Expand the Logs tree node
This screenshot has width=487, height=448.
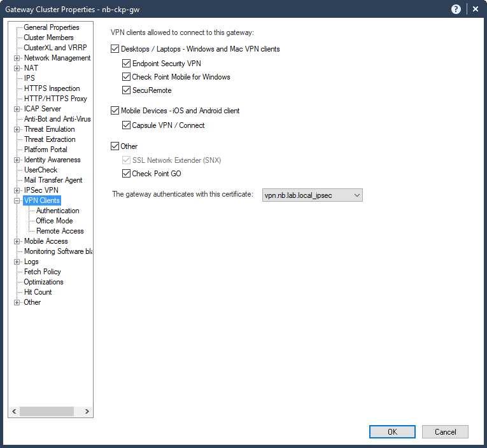click(x=17, y=262)
